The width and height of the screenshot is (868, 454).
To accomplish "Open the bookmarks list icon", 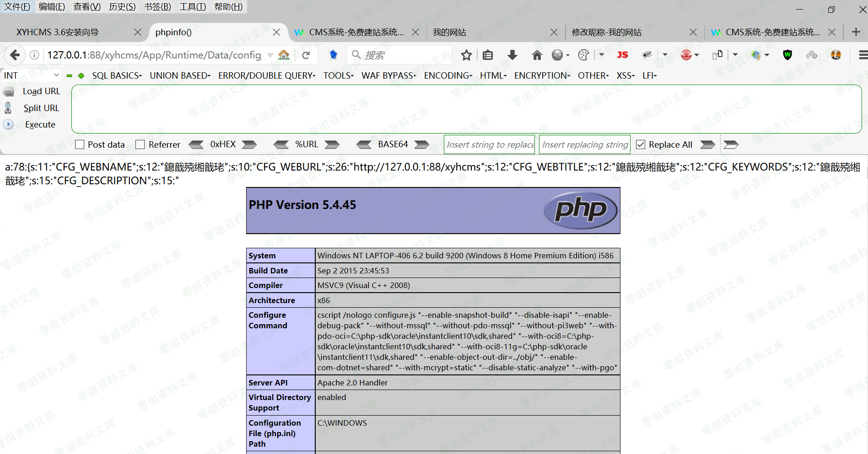I will tap(488, 55).
